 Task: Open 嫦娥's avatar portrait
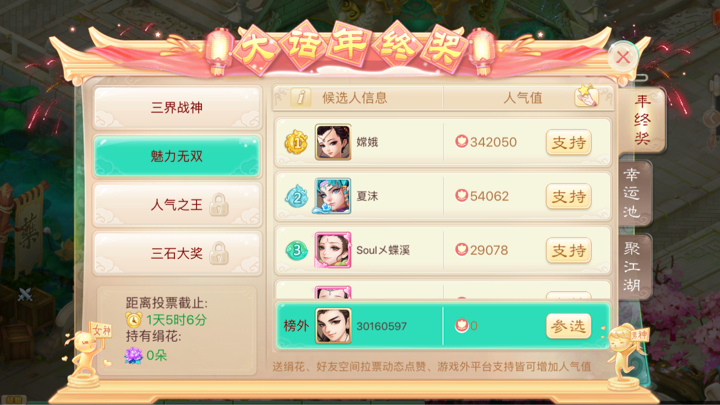coord(333,142)
